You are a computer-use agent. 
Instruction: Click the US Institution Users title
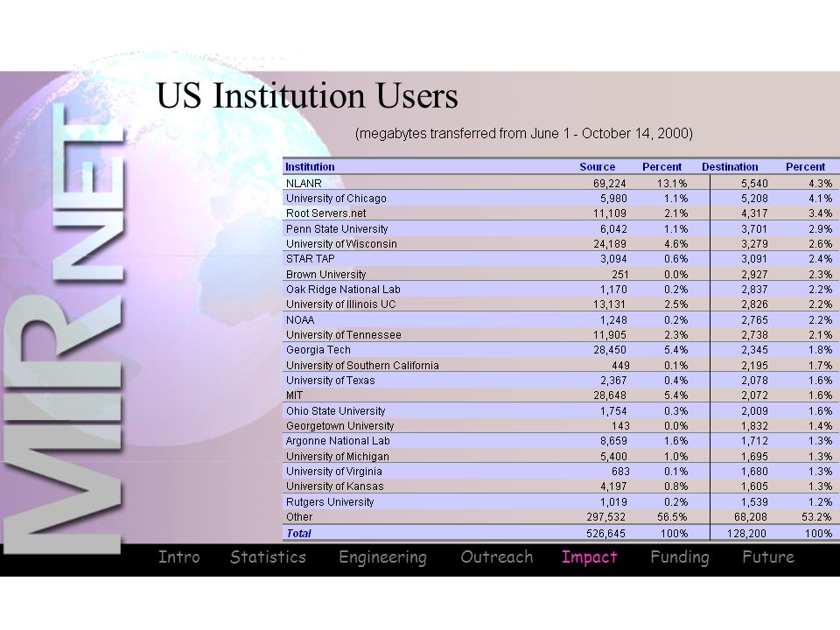307,96
